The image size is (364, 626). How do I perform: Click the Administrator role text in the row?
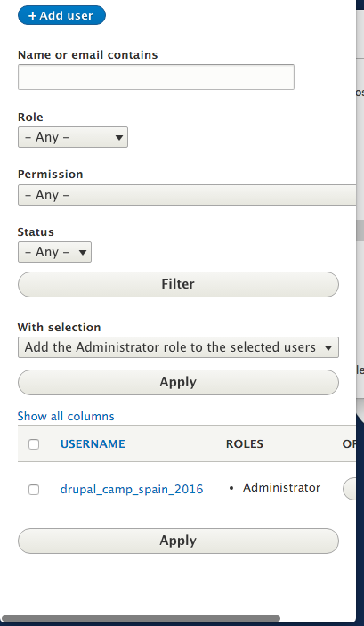click(x=281, y=487)
